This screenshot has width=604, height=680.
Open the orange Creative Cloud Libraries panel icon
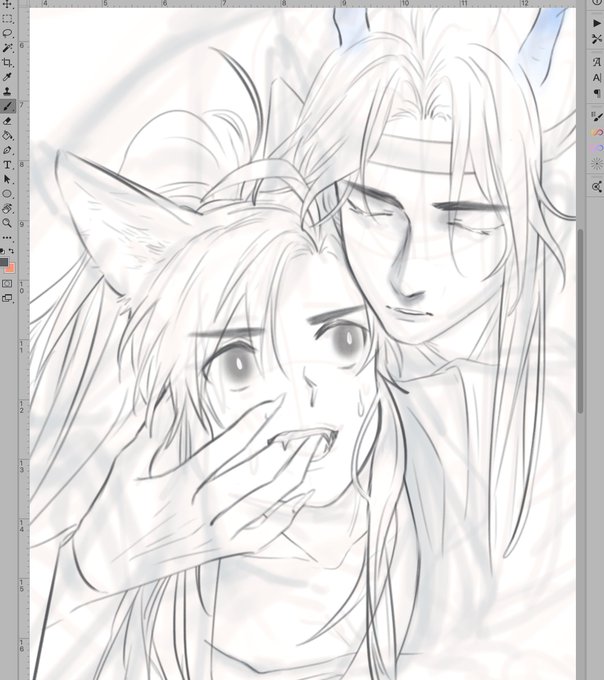[597, 132]
